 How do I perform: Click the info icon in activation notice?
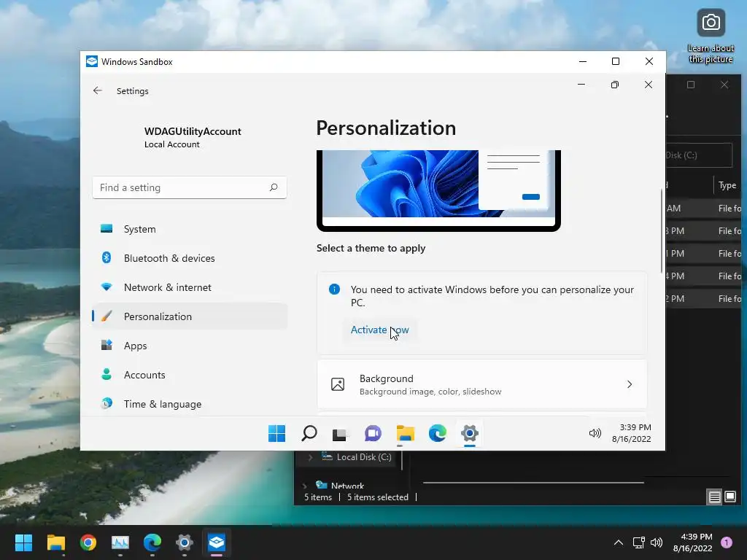pos(334,289)
